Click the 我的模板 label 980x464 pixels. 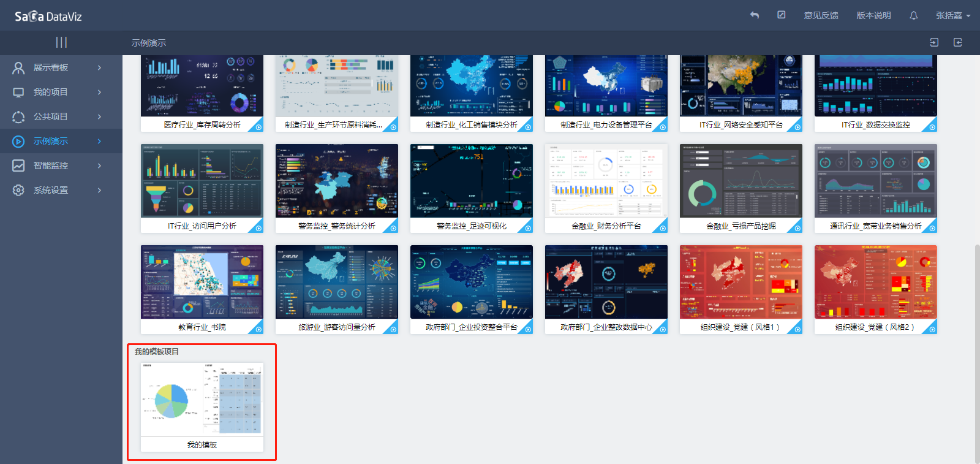tap(202, 444)
